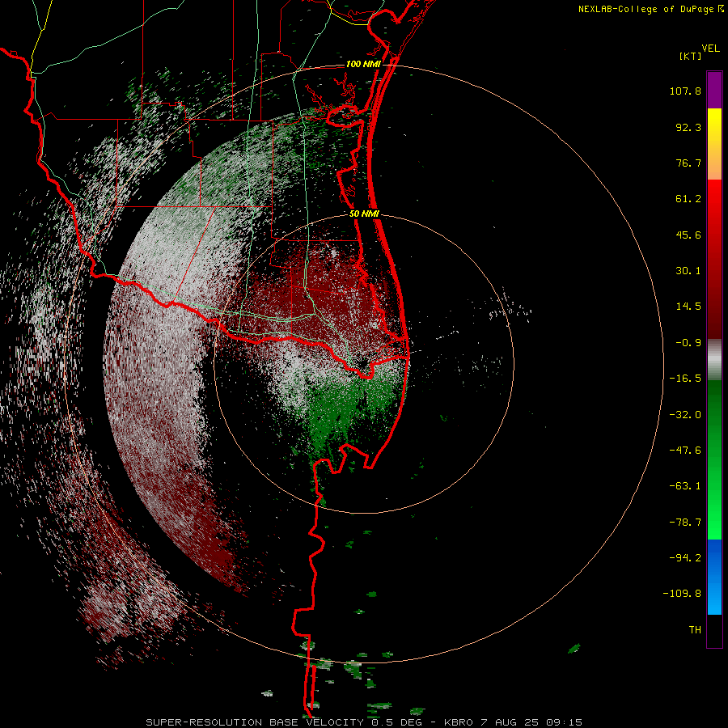Click the TH label below the scale values
Screen dimensions: 728x728
pos(695,629)
